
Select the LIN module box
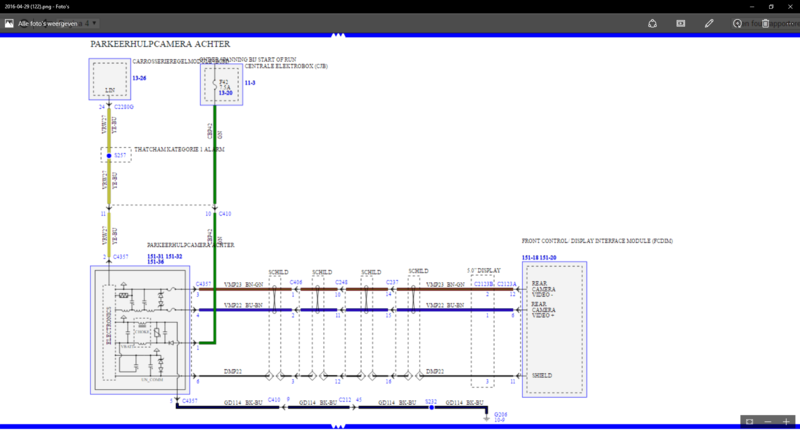[x=109, y=79]
